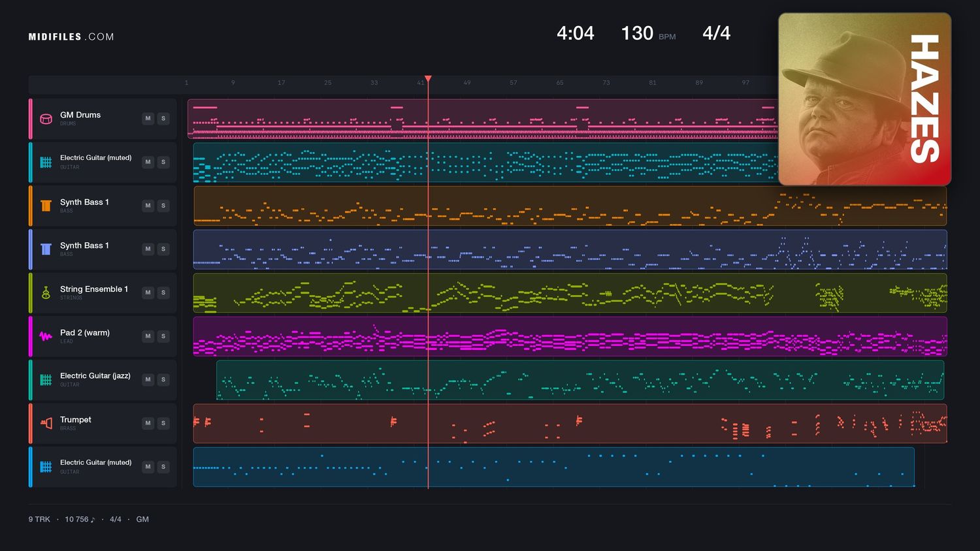Jump to bar 65 on the ruler
The width and height of the screenshot is (980, 551).
[x=560, y=83]
